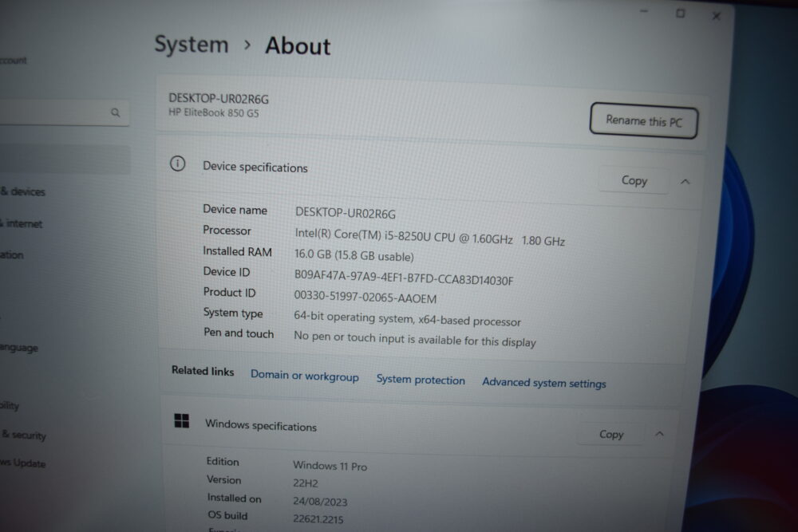Open the '& devices' sidebar item
798x532 pixels.
coord(23,191)
